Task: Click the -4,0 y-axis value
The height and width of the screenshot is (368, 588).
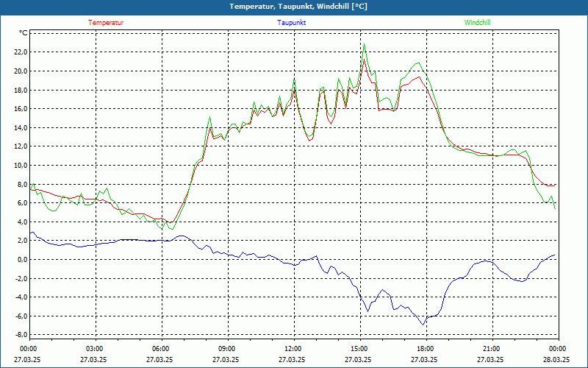Action: coord(21,297)
